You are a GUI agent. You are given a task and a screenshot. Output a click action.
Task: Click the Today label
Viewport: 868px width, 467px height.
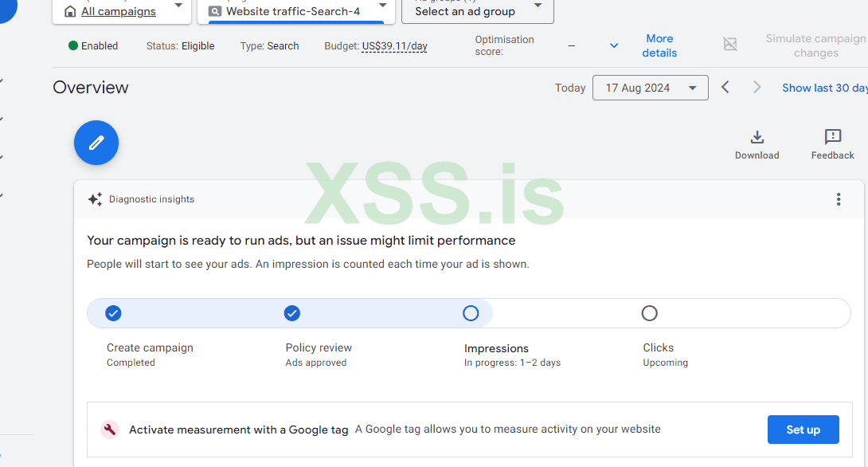pos(570,88)
